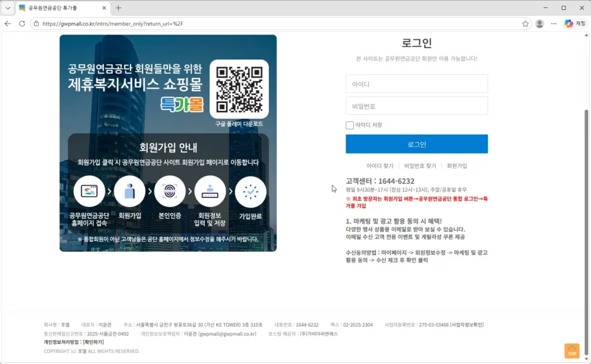Open the 비밀번호 찾기 link
This screenshot has height=364, width=591.
tap(420, 166)
